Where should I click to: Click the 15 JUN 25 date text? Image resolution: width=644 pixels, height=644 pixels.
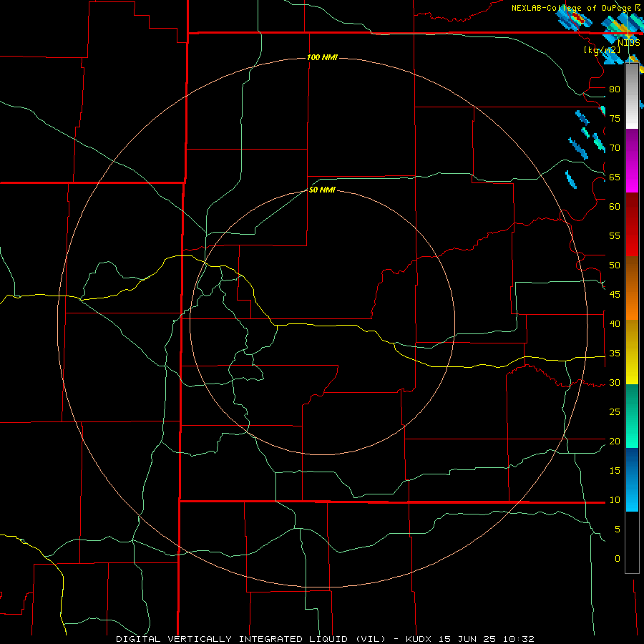[x=467, y=639]
